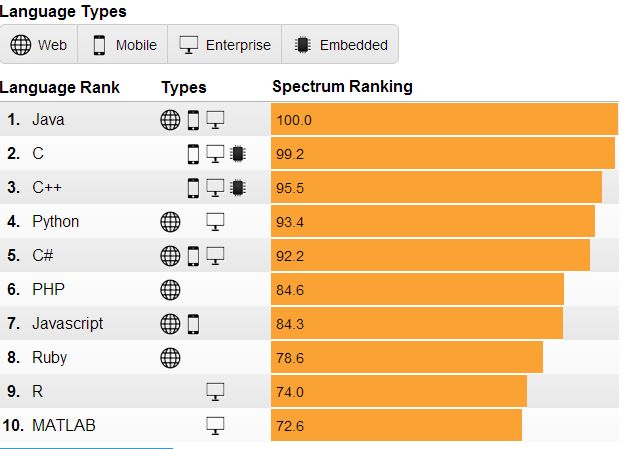Click the enterprise monitor icon in R row
628x449 pixels.
215,392
